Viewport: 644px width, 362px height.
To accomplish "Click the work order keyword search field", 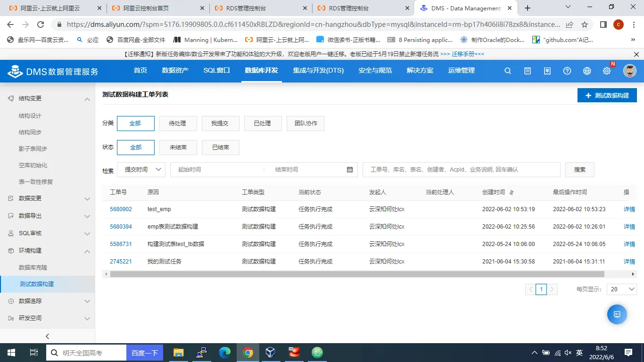I will pos(462,170).
